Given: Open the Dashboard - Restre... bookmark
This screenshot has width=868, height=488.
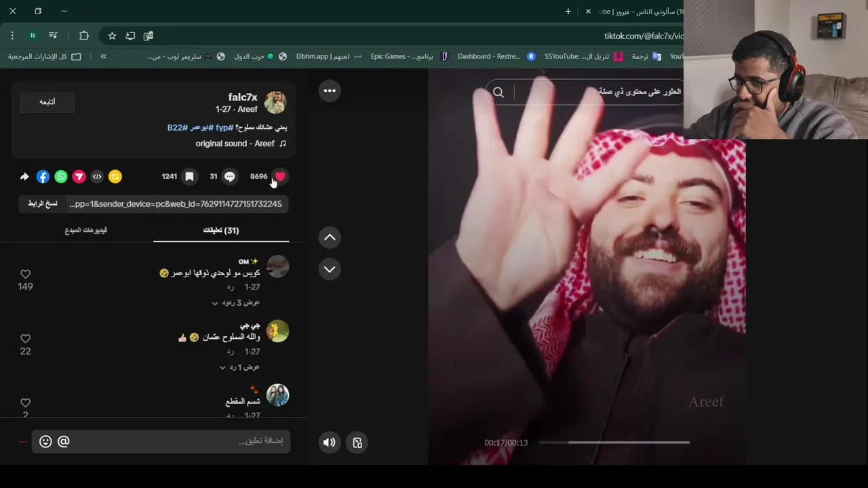Looking at the screenshot, I should pos(496,56).
